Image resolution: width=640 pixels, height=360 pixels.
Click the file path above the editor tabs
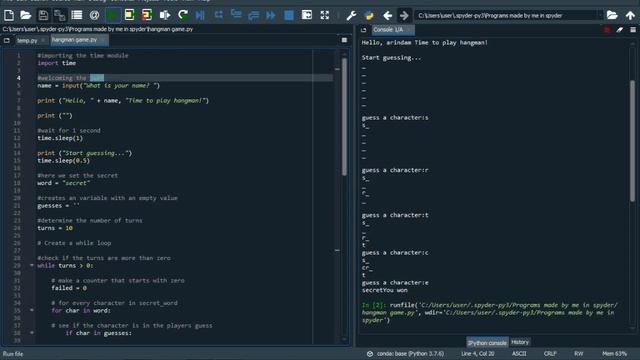pyautogui.click(x=98, y=29)
